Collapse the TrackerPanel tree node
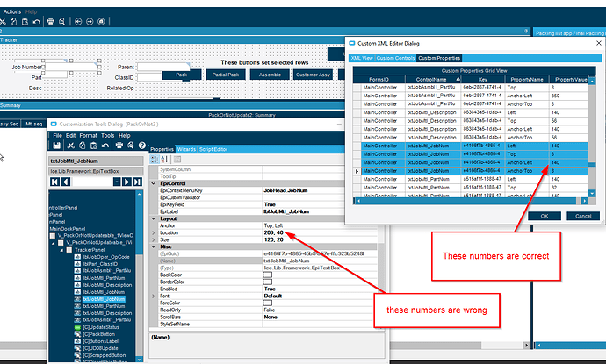 61,250
